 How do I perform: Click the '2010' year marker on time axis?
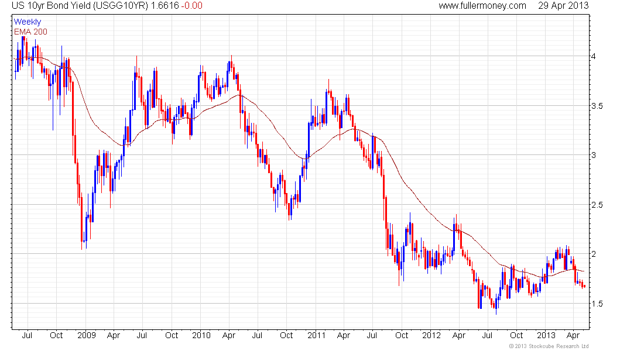click(x=201, y=335)
